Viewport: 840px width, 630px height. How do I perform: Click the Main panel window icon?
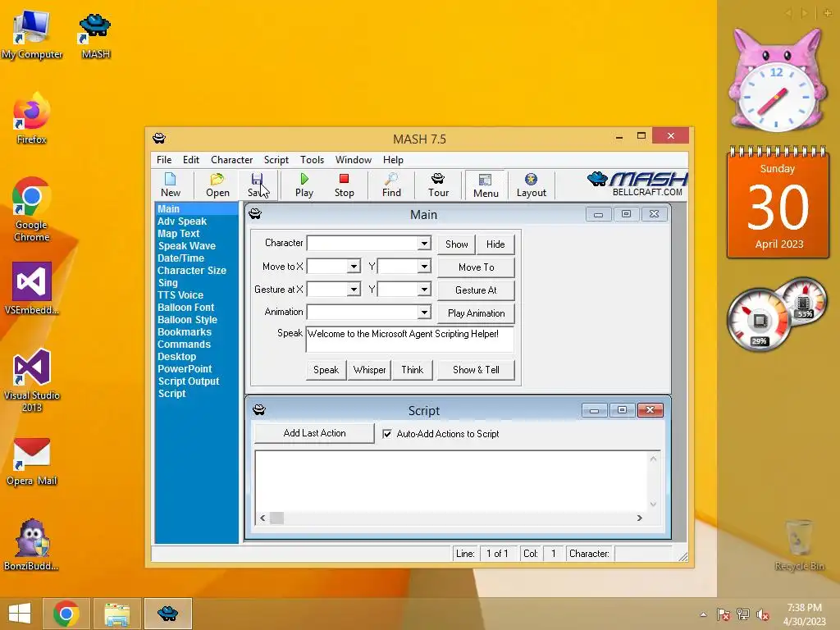[255, 214]
